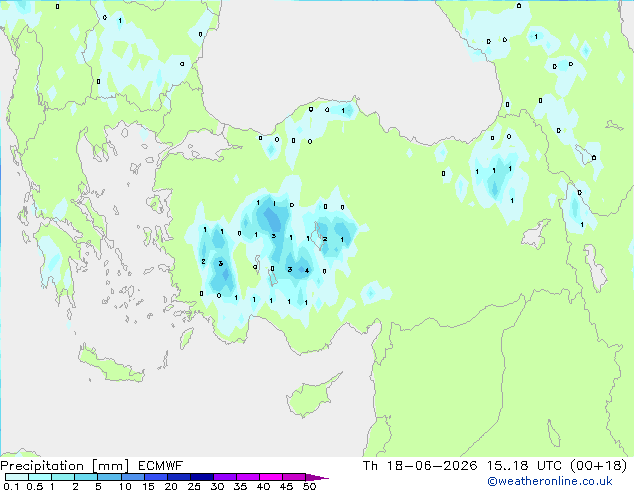Viewport: 634px width, 490px height.
Task: Click the '(00+18)' forecast run label
Action: point(599,466)
